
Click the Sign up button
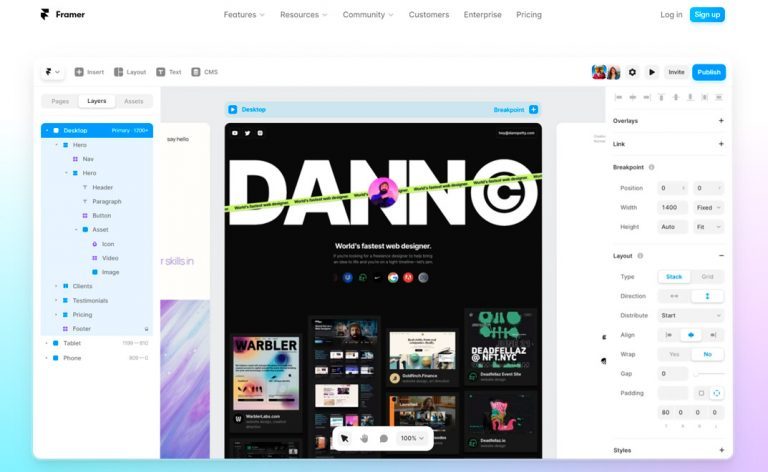[x=707, y=15]
